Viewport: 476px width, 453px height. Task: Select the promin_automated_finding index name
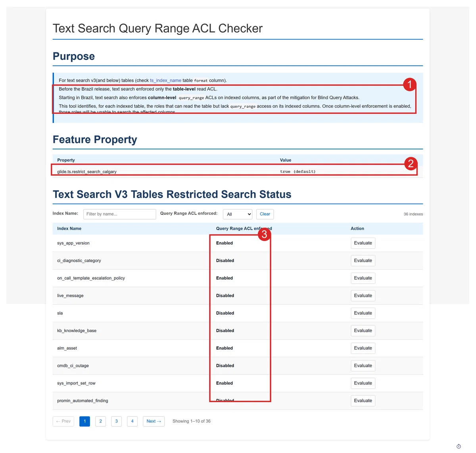(x=83, y=401)
